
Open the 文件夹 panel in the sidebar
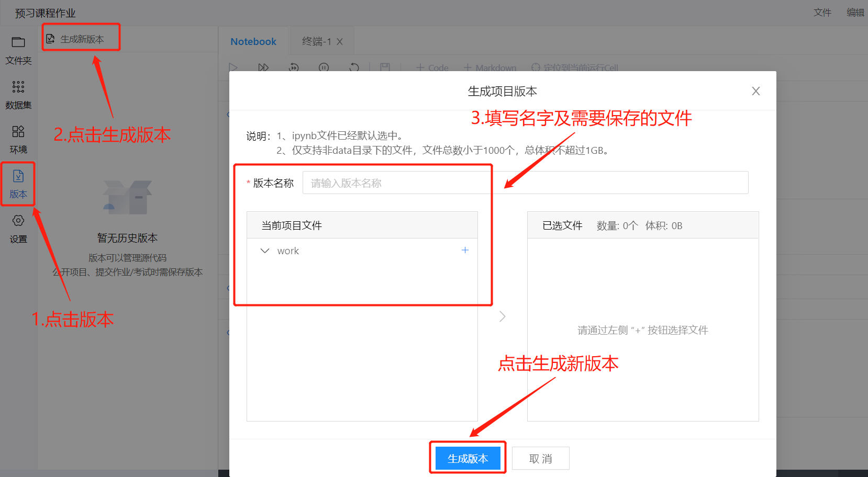click(x=18, y=50)
